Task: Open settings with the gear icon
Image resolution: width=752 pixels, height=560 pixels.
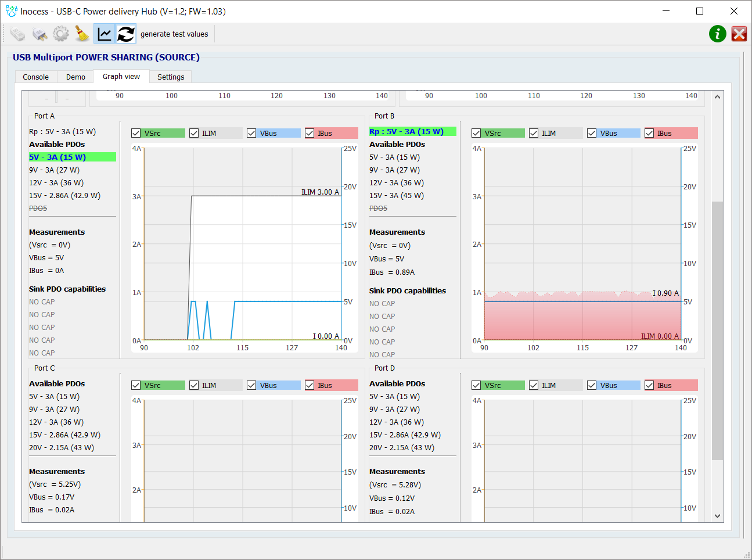Action: (x=61, y=34)
